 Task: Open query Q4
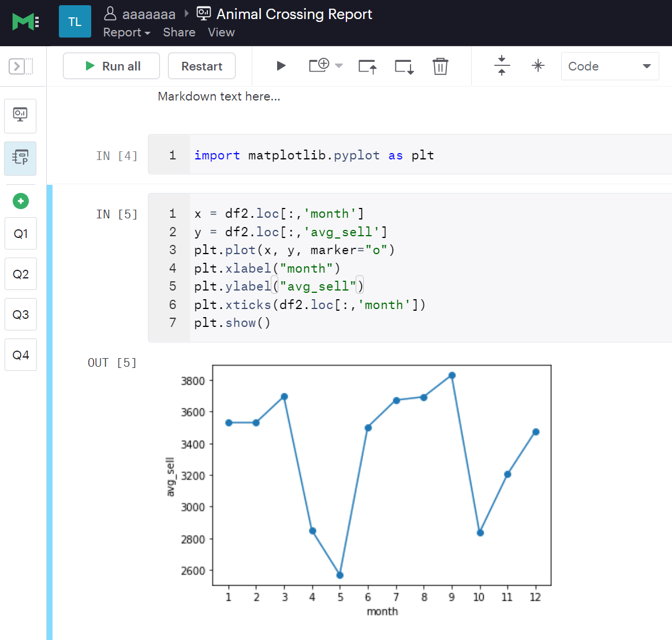pyautogui.click(x=21, y=355)
